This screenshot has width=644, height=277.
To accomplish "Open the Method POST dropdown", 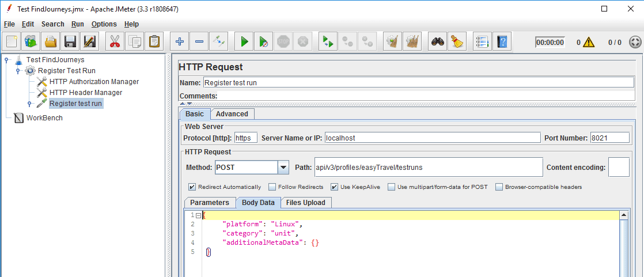I will pos(283,168).
